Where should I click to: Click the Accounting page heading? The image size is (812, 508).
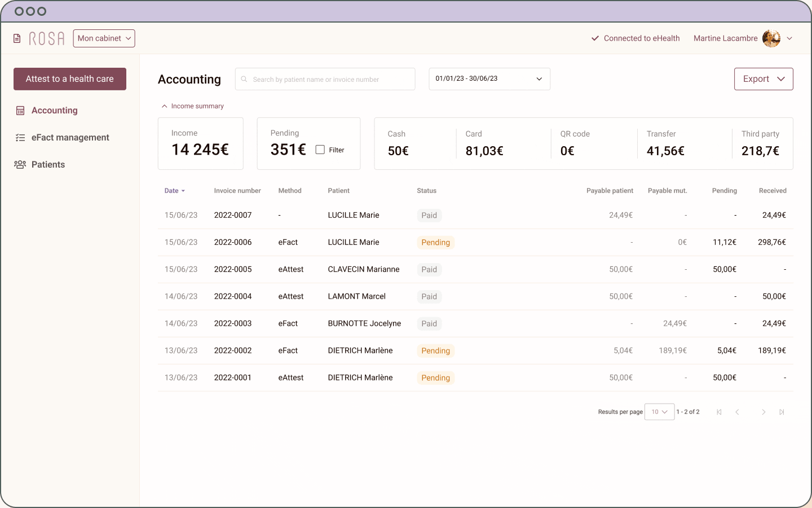coord(189,79)
